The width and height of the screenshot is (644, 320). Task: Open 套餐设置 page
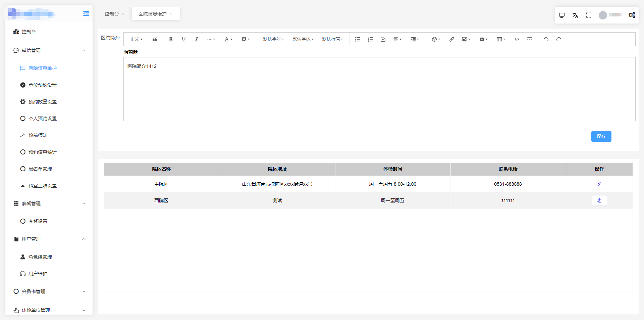[x=49, y=221]
